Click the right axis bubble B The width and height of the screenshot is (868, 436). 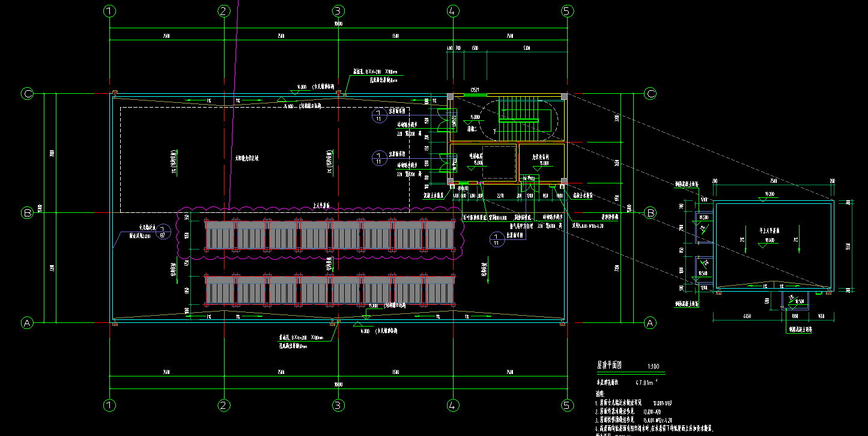tap(650, 213)
